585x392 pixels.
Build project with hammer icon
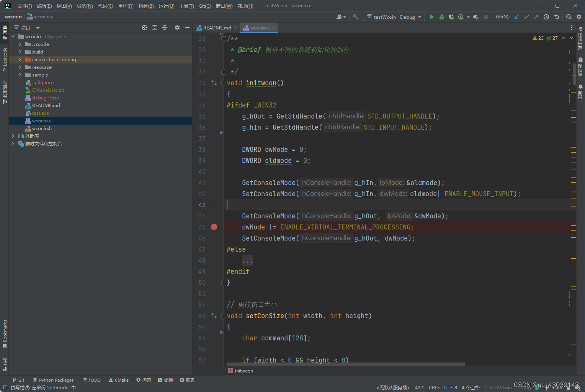tap(355, 17)
